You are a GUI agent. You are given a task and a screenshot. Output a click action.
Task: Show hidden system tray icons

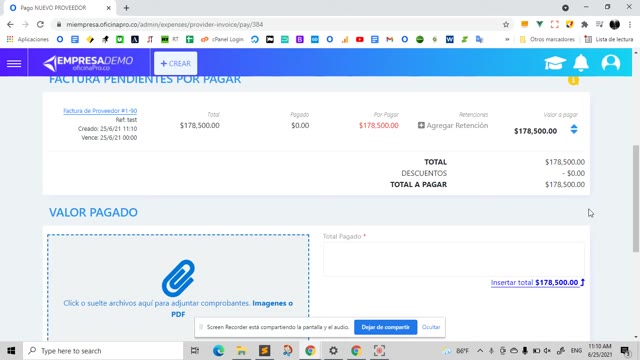click(480, 351)
